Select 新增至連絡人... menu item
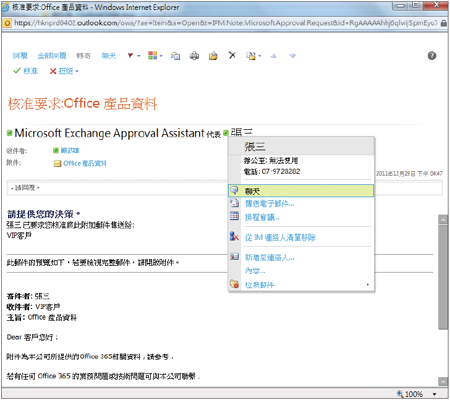This screenshot has width=450, height=400. coord(270,257)
